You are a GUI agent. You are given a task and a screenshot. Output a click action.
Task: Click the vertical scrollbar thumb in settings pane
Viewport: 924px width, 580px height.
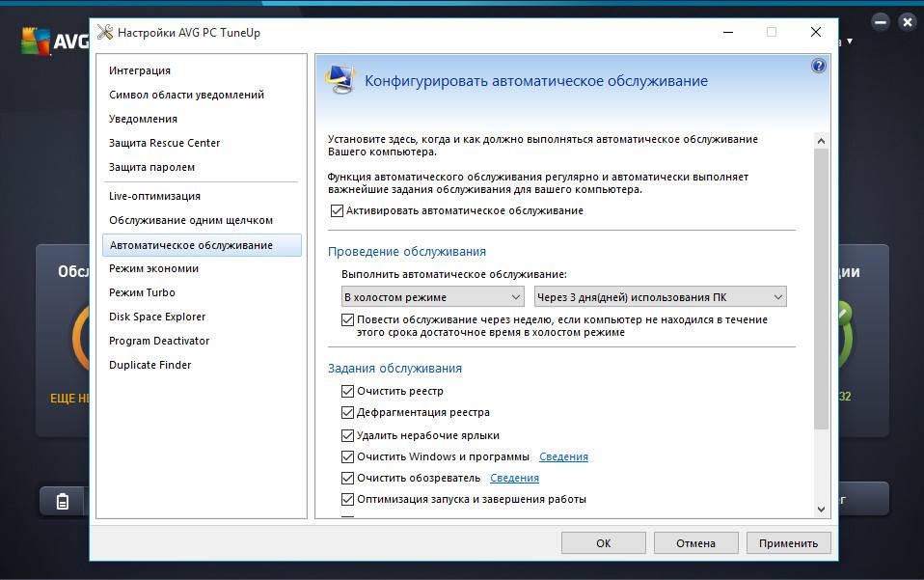click(x=821, y=289)
